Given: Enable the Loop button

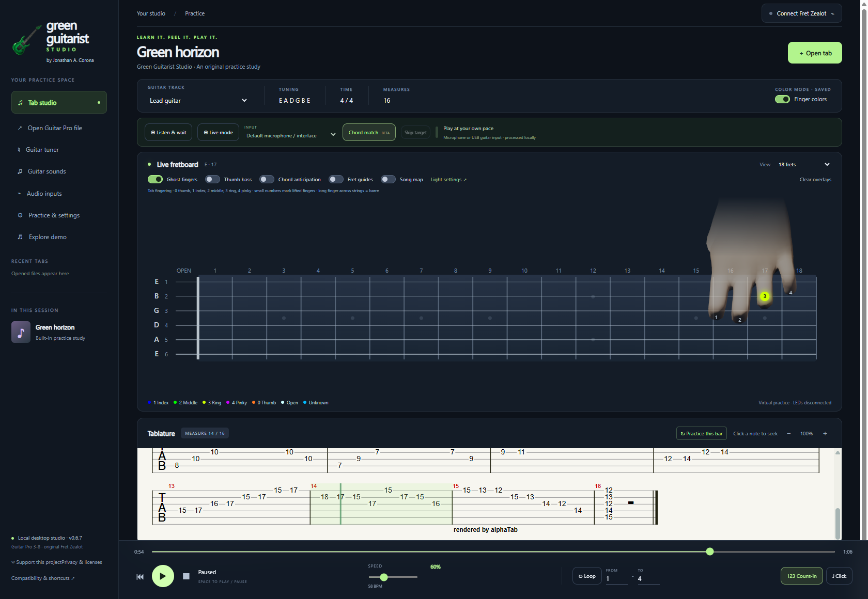Looking at the screenshot, I should pos(587,576).
